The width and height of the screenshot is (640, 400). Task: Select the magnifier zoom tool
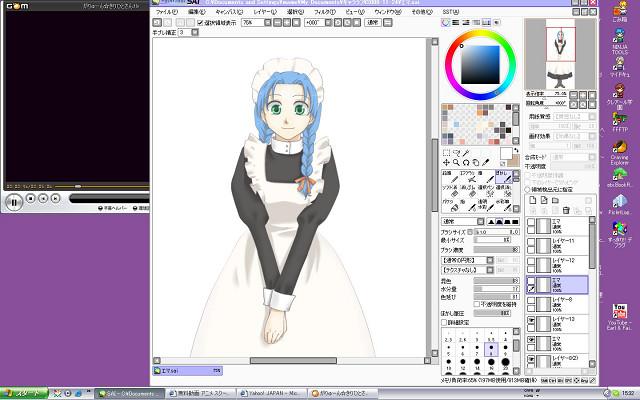coord(456,162)
